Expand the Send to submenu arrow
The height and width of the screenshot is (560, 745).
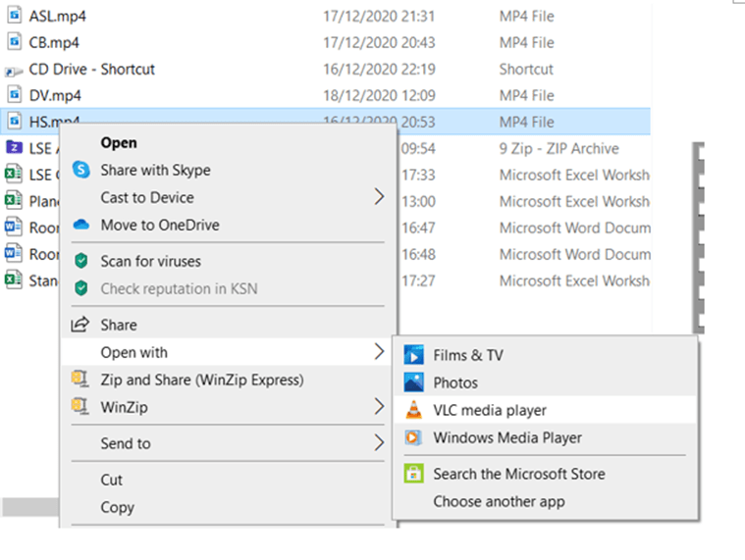coord(380,443)
